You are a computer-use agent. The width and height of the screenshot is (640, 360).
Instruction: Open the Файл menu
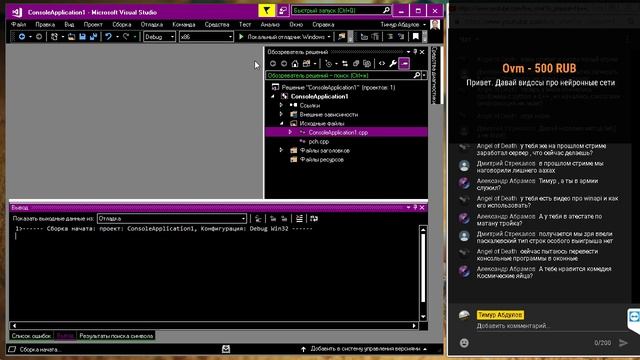18,24
